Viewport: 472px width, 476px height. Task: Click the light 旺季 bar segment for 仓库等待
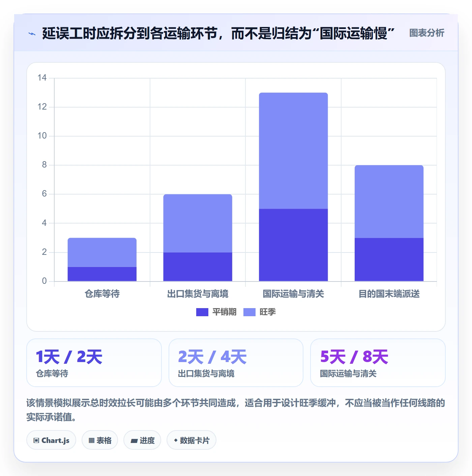[102, 252]
